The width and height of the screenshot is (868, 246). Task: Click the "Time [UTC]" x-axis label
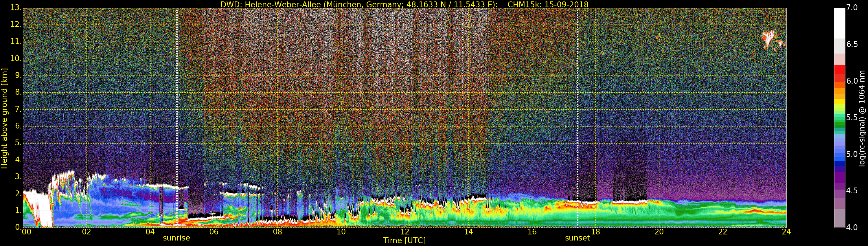point(404,241)
